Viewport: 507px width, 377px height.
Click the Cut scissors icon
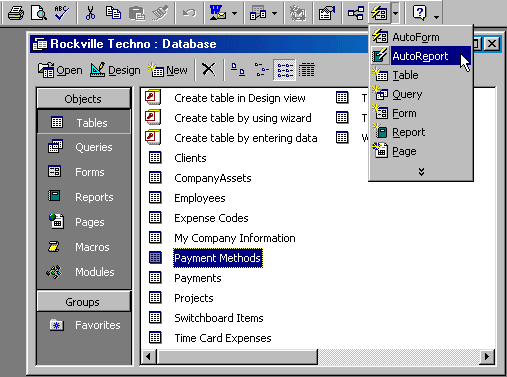tap(90, 14)
